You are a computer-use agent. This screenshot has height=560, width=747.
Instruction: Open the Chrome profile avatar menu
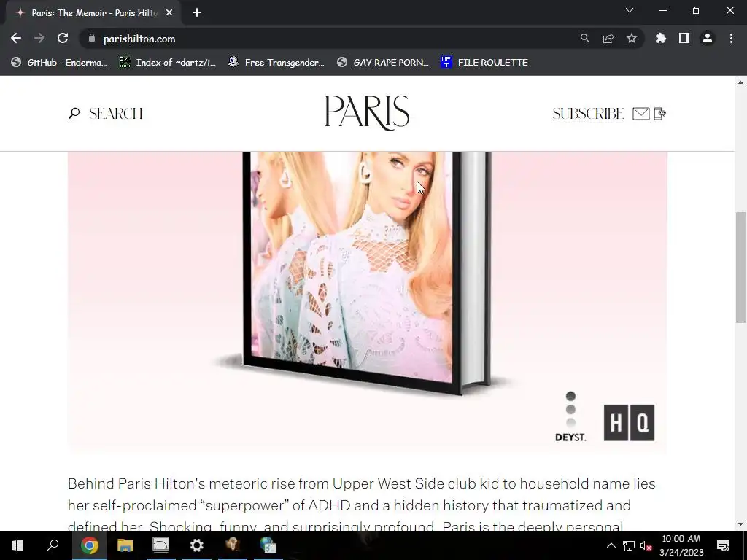coord(708,38)
